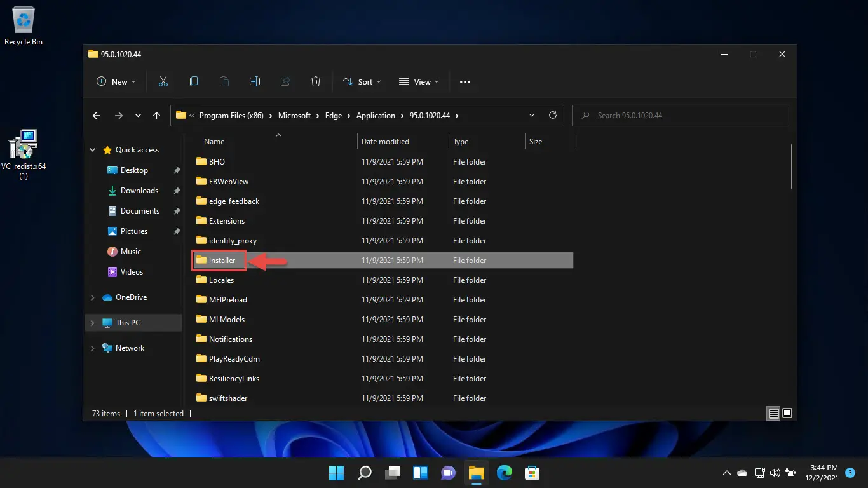Sort by Size column header
The image size is (868, 488).
tap(536, 142)
